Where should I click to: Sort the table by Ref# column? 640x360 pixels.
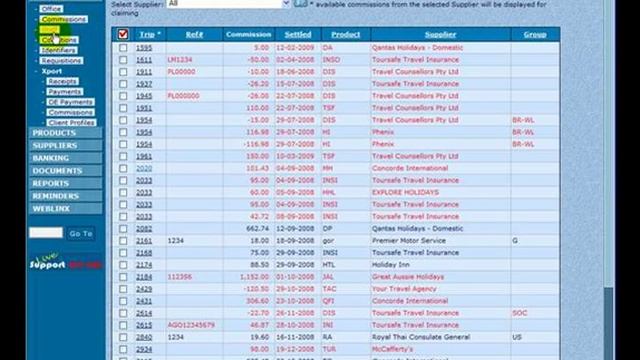pyautogui.click(x=194, y=35)
